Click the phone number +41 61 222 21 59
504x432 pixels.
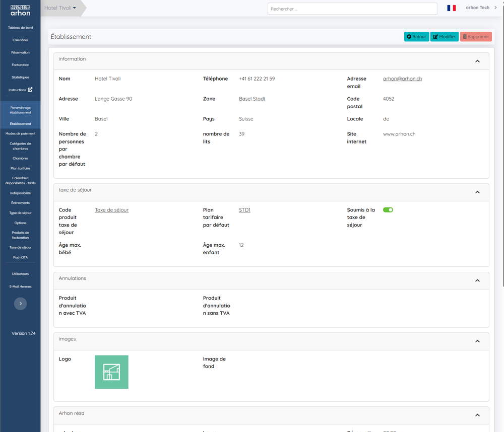point(257,79)
